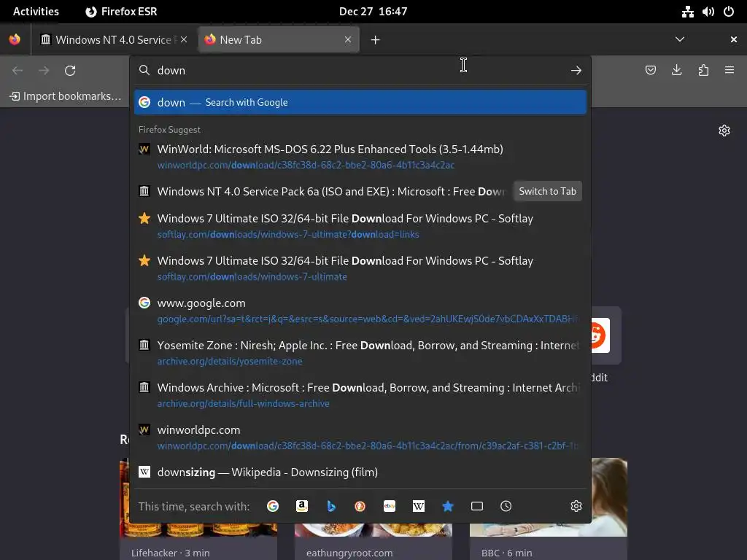Screen dimensions: 747x560
Task: Search this time with Amazon
Action: (x=301, y=506)
